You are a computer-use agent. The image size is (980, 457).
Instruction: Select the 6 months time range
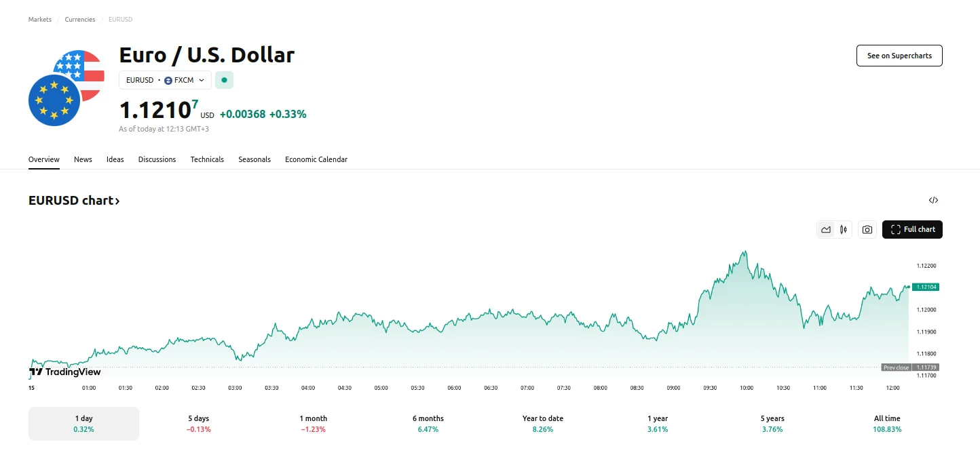coord(428,424)
